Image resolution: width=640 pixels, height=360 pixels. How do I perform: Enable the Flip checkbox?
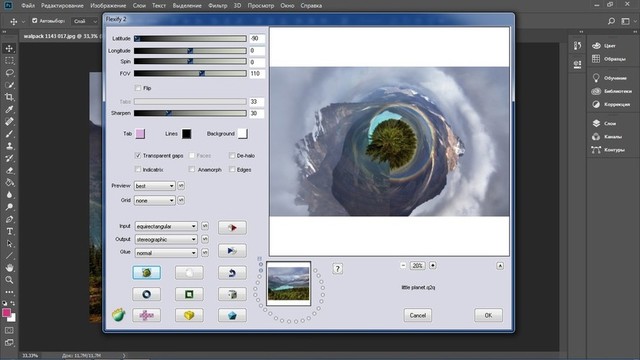click(138, 88)
